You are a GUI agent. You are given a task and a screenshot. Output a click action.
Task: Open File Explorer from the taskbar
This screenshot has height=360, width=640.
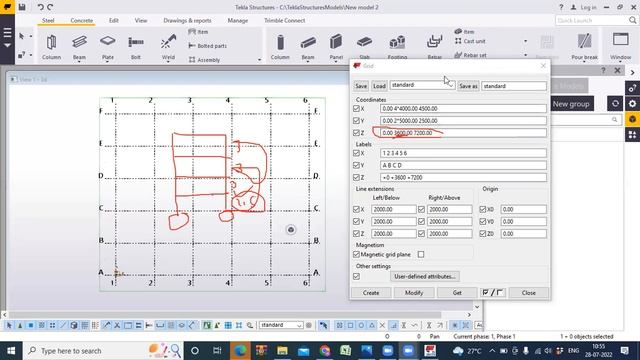click(x=282, y=351)
